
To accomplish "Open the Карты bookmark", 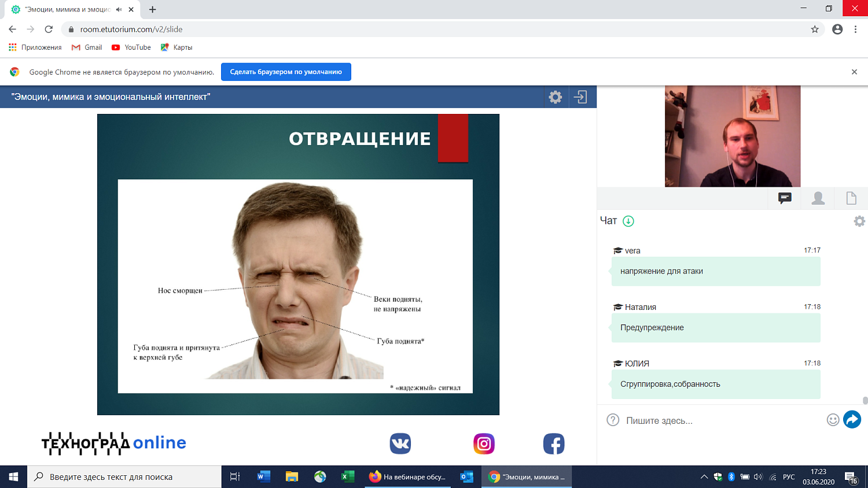I will coord(176,47).
